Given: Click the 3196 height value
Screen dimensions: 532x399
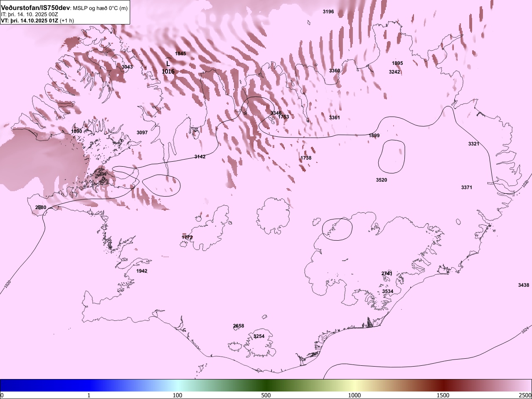Looking at the screenshot, I should (x=328, y=12).
